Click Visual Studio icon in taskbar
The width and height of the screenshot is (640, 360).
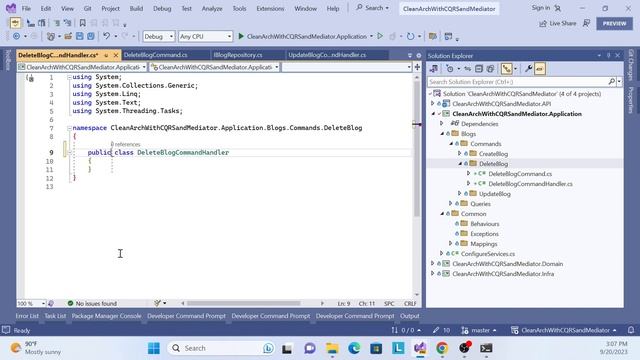(x=420, y=348)
